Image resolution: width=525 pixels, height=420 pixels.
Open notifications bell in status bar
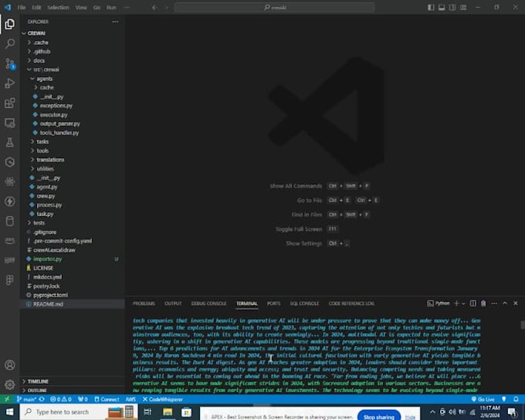click(516, 399)
